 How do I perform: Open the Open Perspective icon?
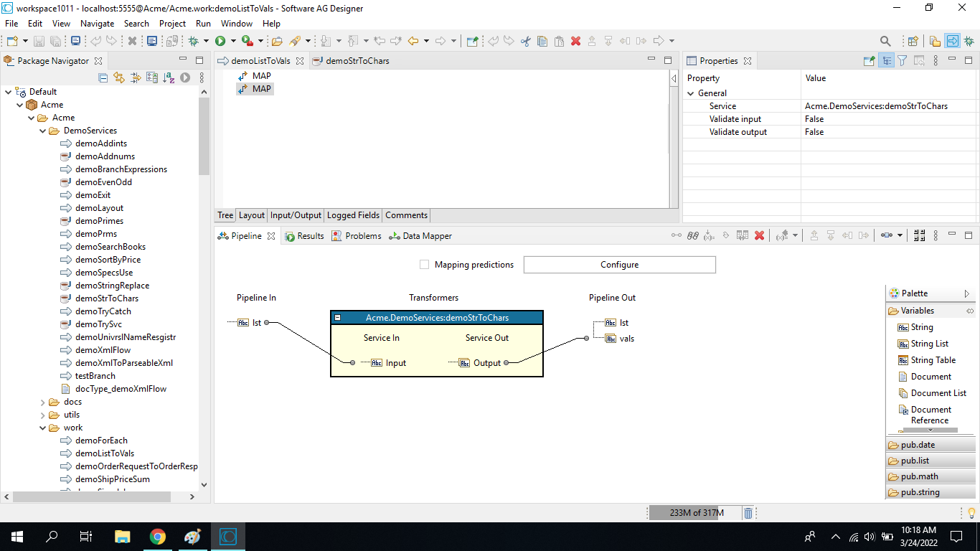913,41
